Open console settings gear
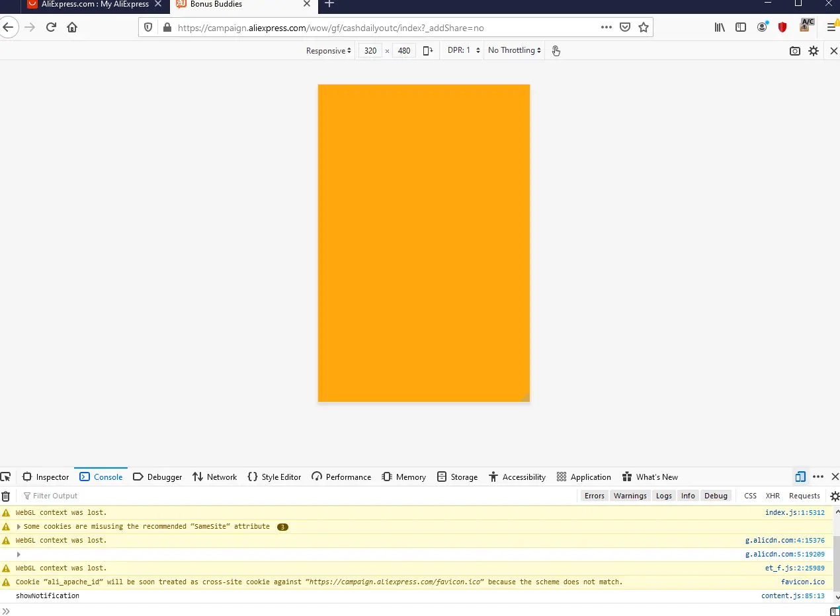 pos(835,496)
